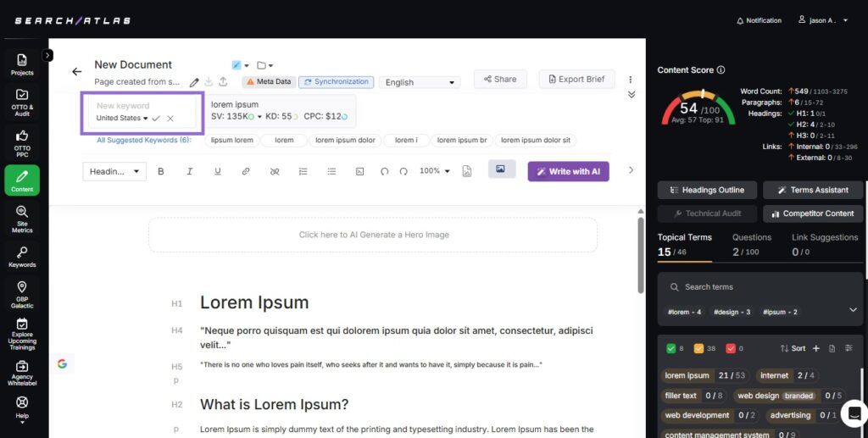Open Notification in the top bar

pos(759,20)
